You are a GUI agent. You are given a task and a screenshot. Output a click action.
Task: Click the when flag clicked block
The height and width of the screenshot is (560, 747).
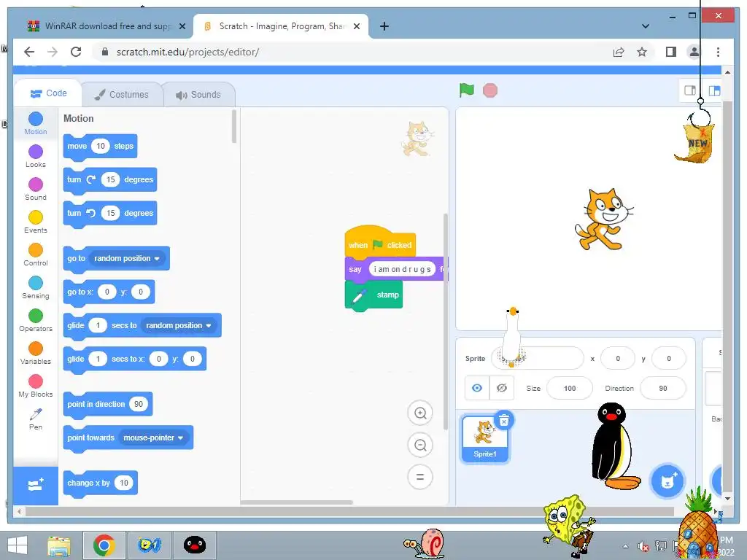(x=380, y=242)
